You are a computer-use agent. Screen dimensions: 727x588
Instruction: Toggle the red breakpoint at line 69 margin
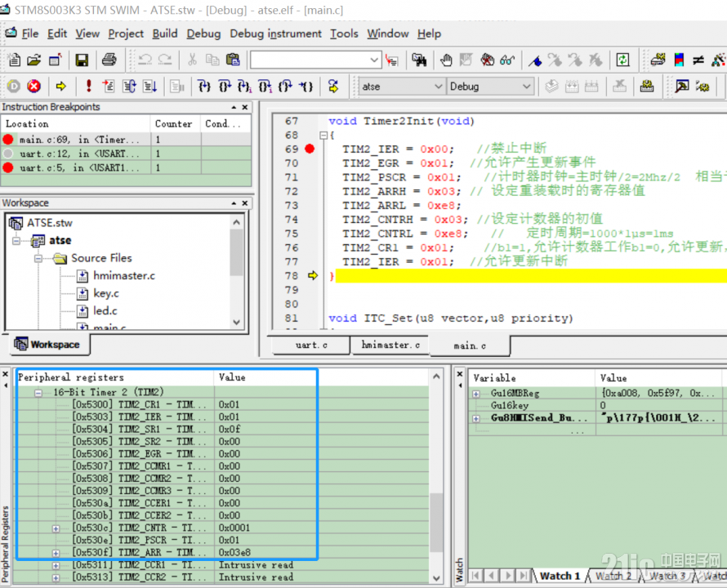[310, 149]
